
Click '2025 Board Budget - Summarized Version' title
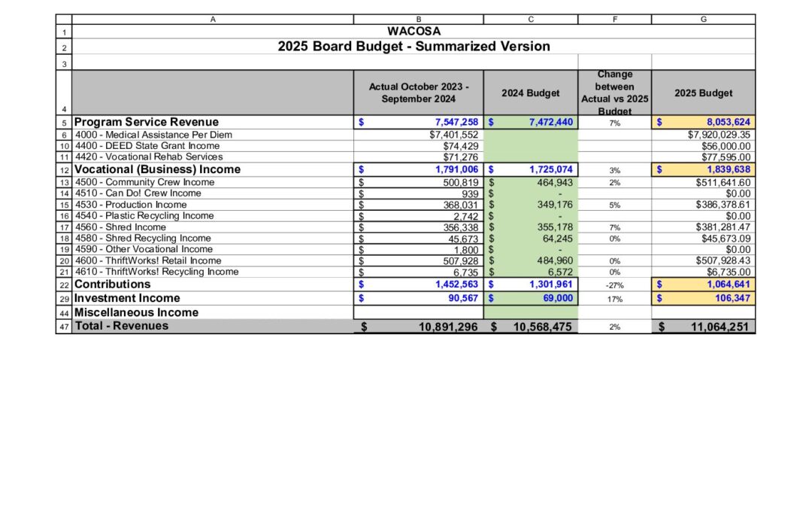(414, 46)
